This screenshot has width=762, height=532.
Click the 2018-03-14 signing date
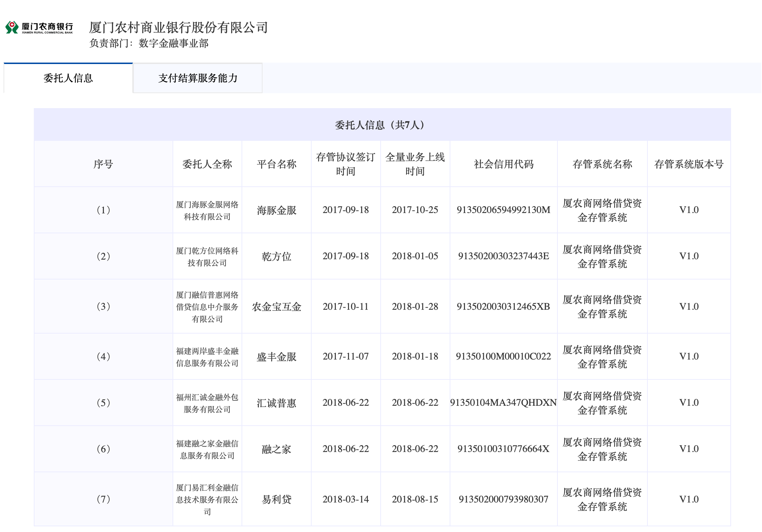(x=346, y=499)
